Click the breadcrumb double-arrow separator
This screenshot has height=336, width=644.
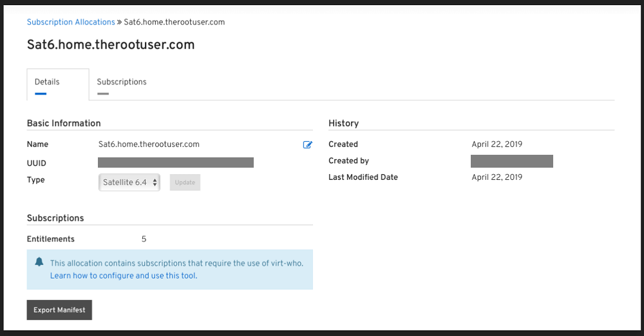tap(119, 22)
